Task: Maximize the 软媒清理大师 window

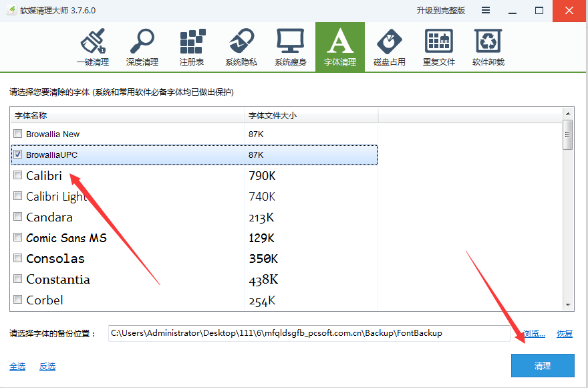Action: [539, 11]
